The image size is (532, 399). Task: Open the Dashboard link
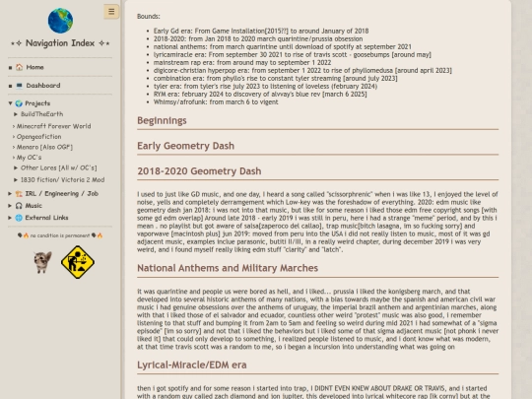[x=43, y=86]
